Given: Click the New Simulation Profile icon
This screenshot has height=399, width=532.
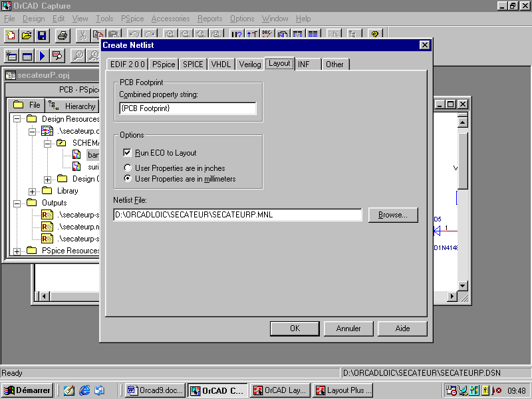Looking at the screenshot, I should coord(11,56).
